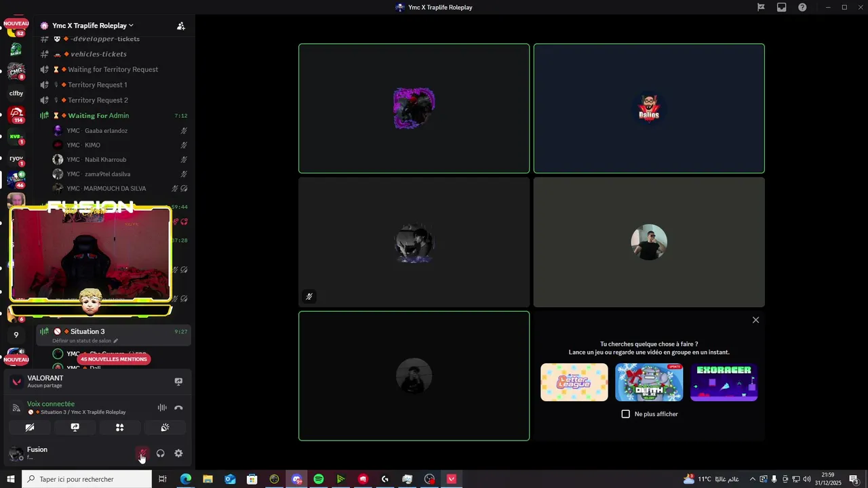The width and height of the screenshot is (868, 488).
Task: Open the server invite people icon
Action: pyautogui.click(x=181, y=26)
